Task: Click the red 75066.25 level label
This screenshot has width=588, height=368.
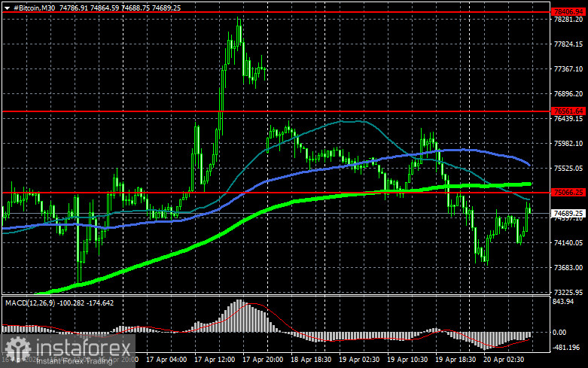Action: point(568,193)
